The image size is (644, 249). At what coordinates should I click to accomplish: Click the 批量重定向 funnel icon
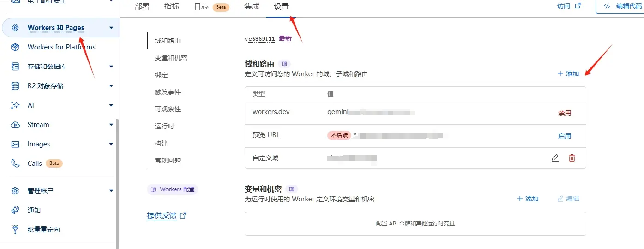click(x=15, y=230)
